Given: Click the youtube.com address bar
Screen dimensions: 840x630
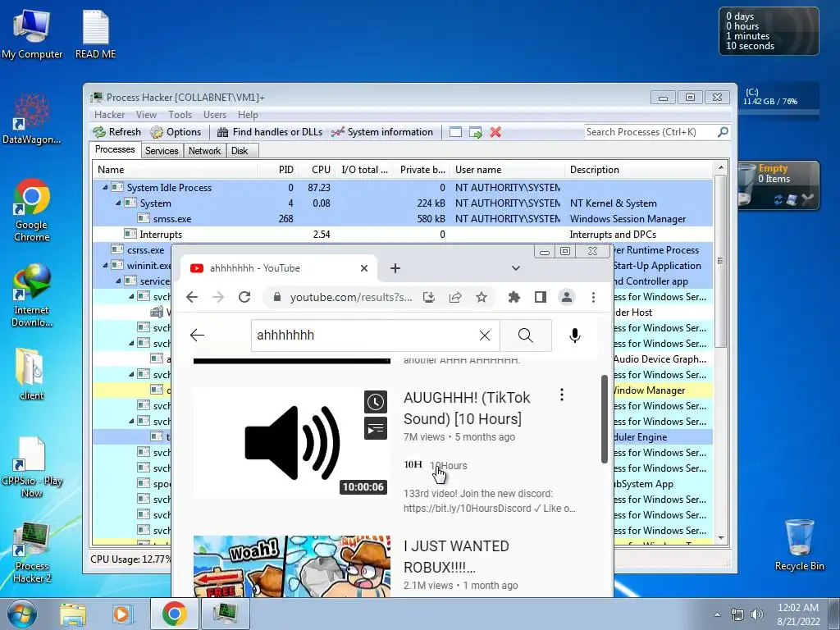Looking at the screenshot, I should (351, 297).
